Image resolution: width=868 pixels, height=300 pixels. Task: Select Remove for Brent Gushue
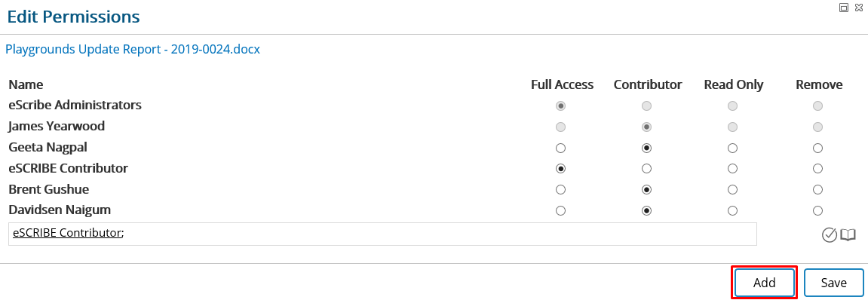click(817, 190)
